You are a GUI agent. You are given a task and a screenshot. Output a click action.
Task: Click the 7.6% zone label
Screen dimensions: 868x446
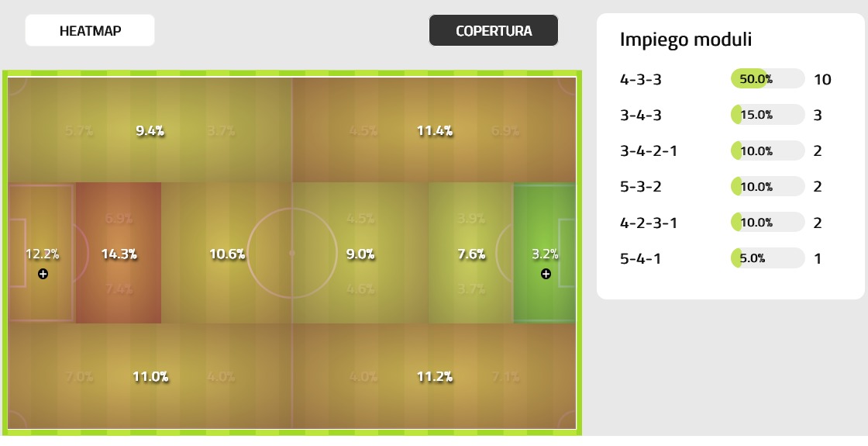[471, 254]
